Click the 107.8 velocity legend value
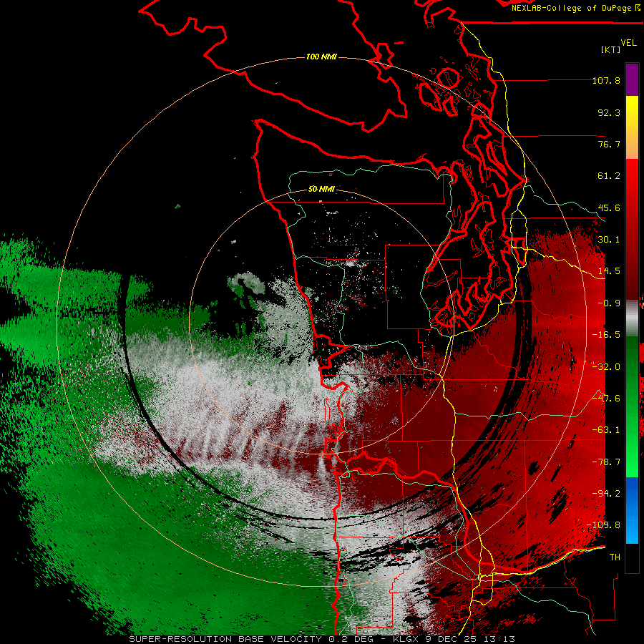The height and width of the screenshot is (644, 644). 606,80
